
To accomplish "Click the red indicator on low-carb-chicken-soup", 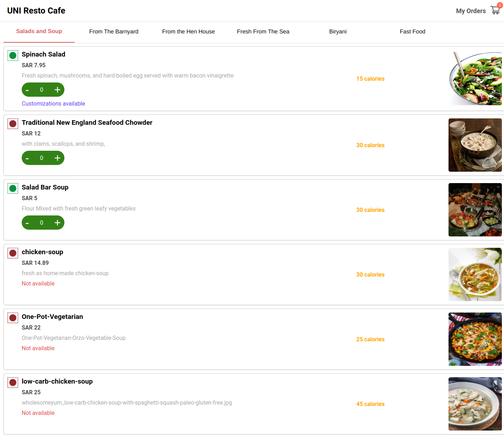I will (x=13, y=383).
